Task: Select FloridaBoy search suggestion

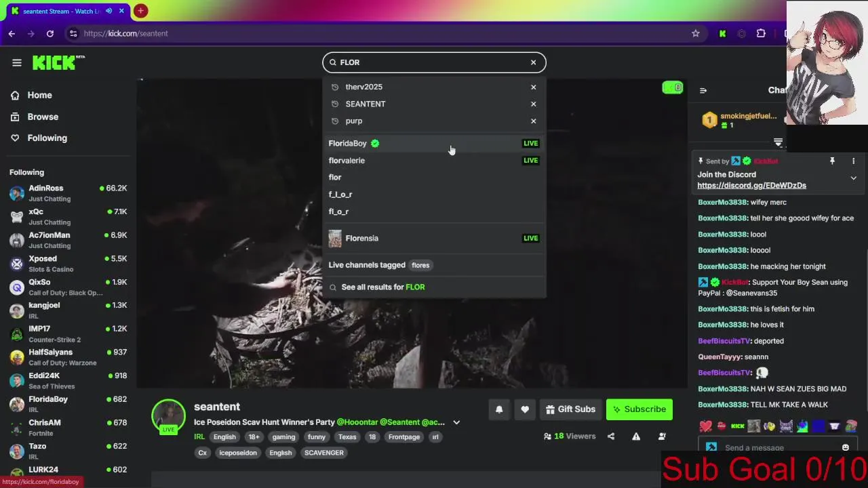Action: click(434, 143)
